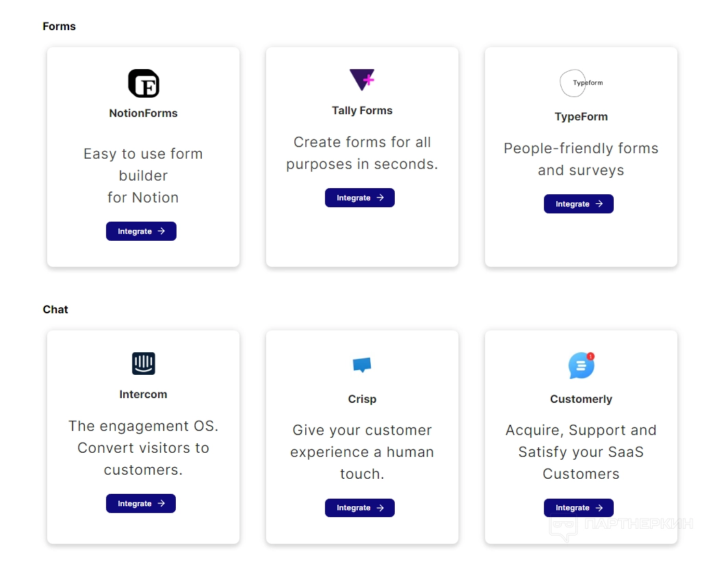Click the Customerly title text
This screenshot has height=578, width=728.
click(581, 399)
